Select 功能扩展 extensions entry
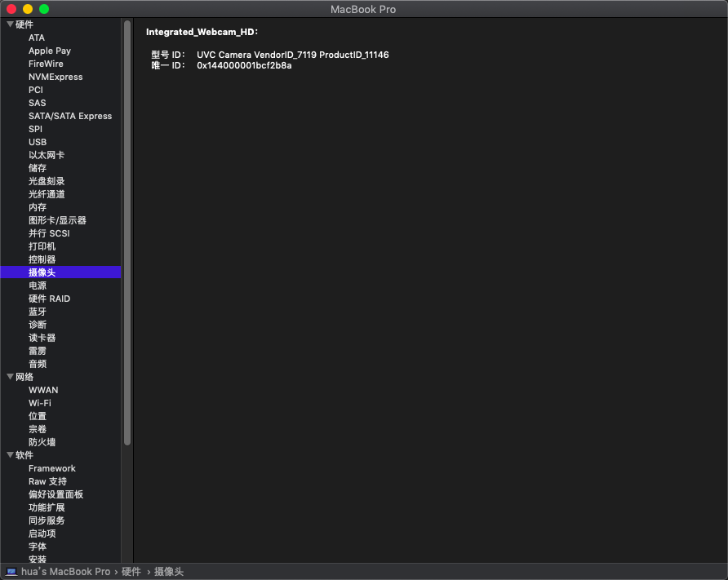The image size is (728, 580). point(47,507)
